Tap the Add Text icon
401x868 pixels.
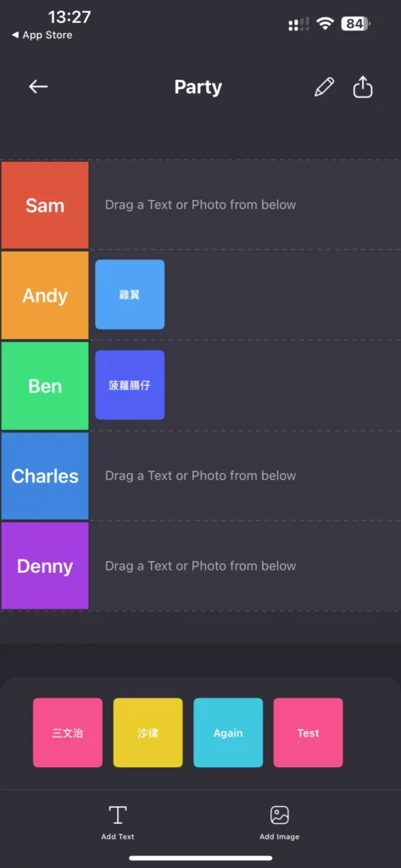118,815
